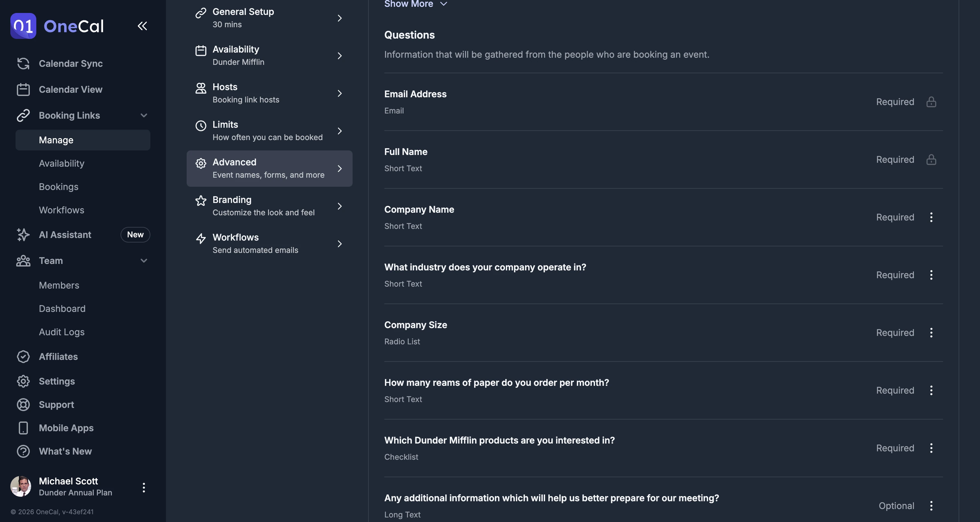Open Calendar View from sidebar icon
Image resolution: width=980 pixels, height=522 pixels.
point(23,89)
